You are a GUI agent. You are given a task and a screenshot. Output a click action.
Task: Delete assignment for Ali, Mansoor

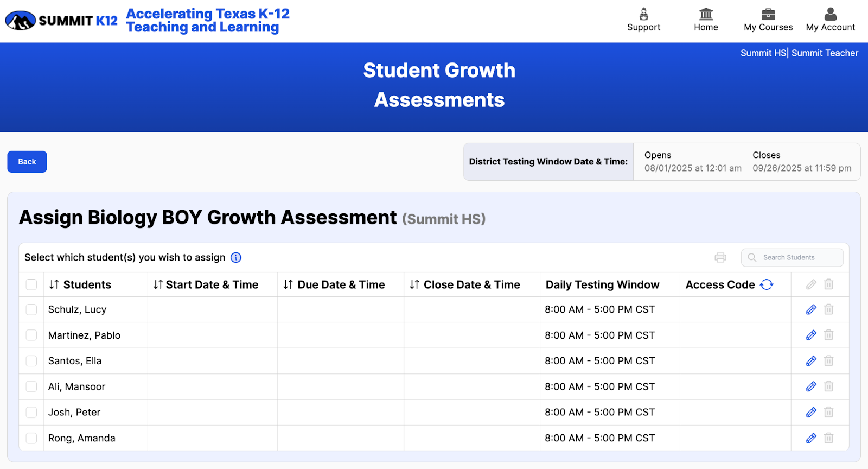[828, 386]
